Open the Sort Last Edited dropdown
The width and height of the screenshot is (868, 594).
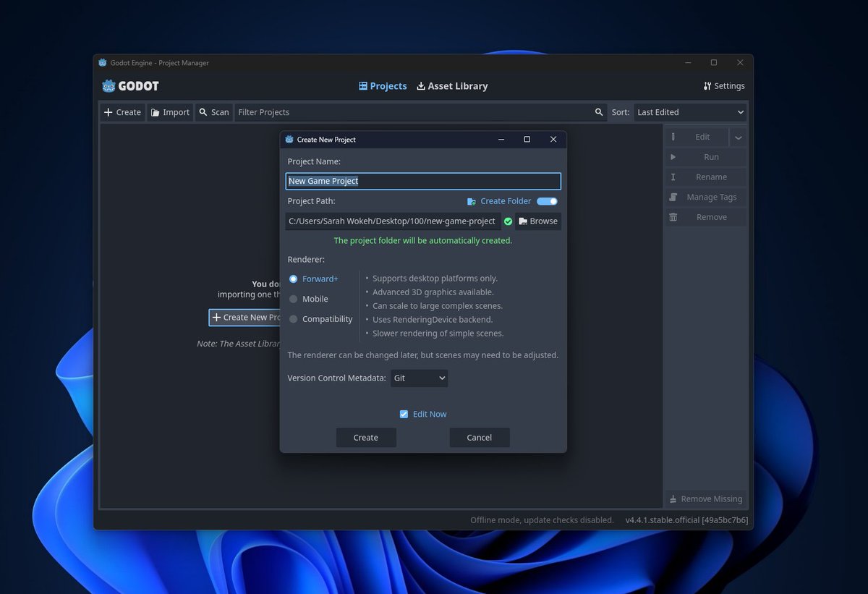click(690, 112)
